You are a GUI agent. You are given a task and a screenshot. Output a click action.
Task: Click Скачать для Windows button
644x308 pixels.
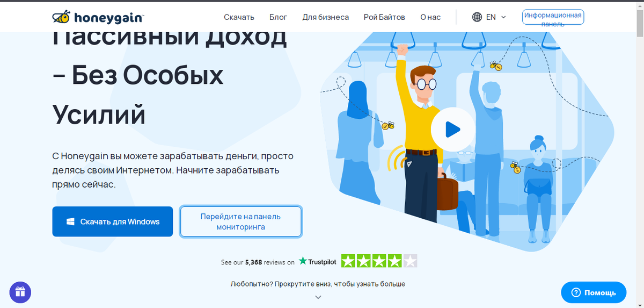(x=113, y=221)
